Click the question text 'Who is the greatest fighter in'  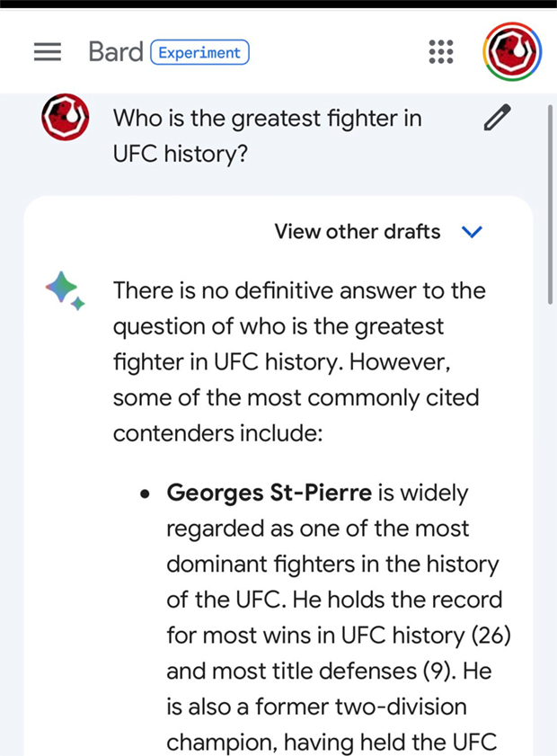(x=268, y=118)
